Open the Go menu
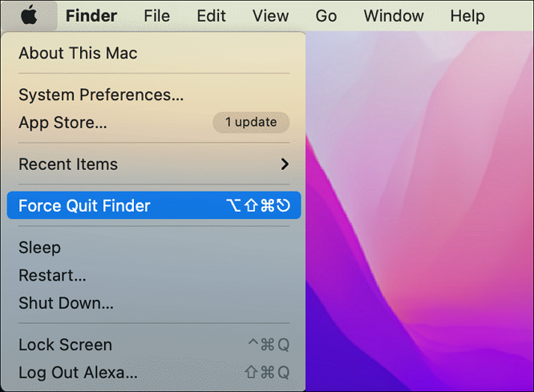Image resolution: width=534 pixels, height=392 pixels. click(x=326, y=16)
